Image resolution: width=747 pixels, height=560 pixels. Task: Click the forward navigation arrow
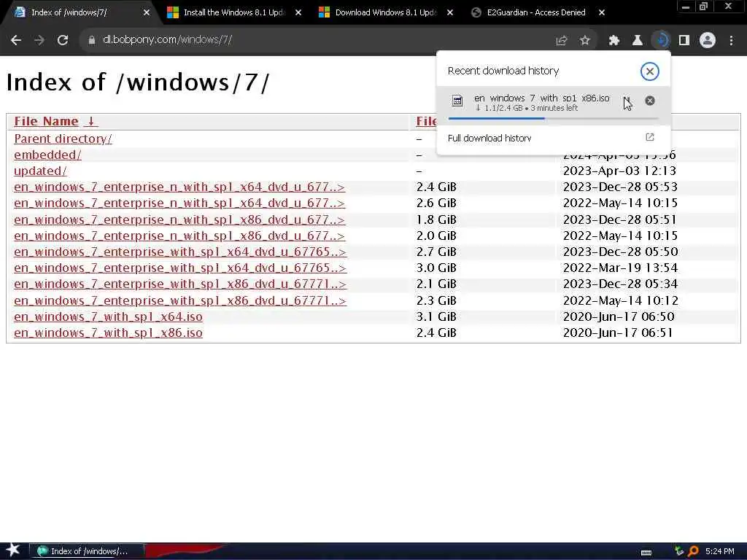[x=39, y=41]
